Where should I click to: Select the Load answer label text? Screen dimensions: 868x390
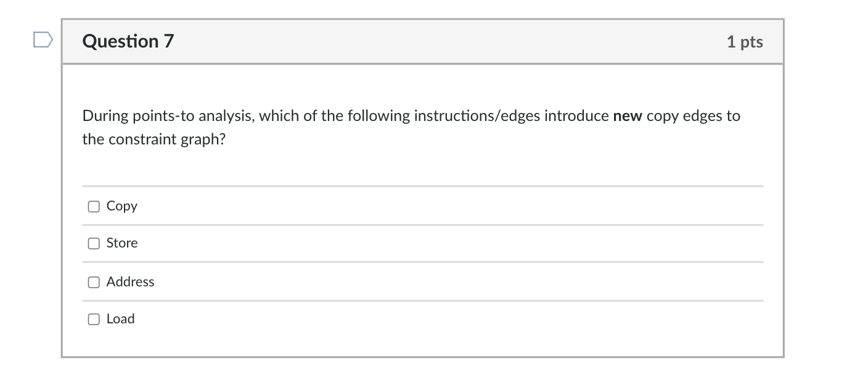pos(120,319)
